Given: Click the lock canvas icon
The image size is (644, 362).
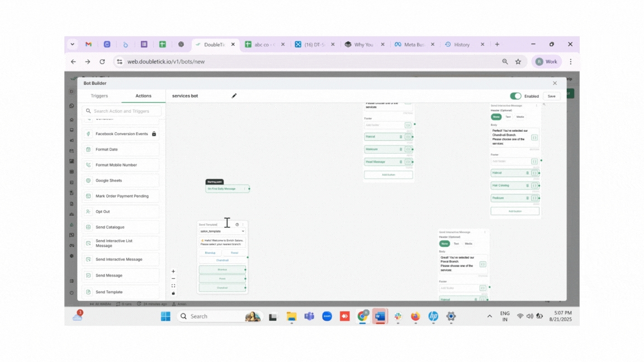Looking at the screenshot, I should pos(173,293).
